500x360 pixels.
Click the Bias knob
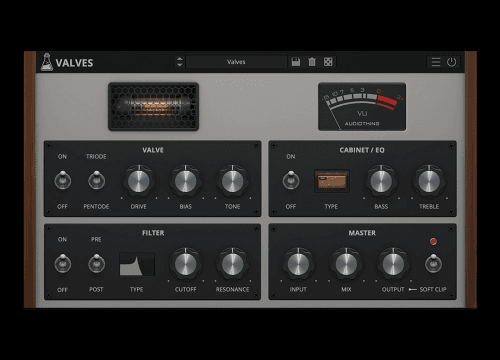coord(186,181)
